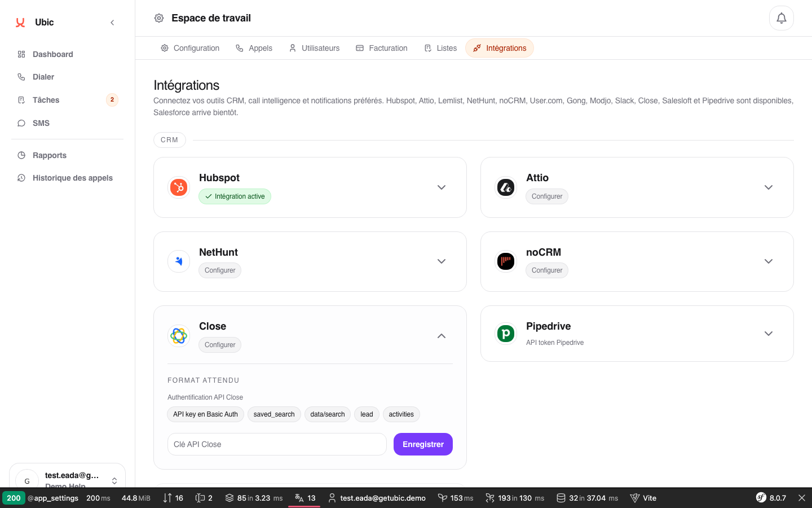Click the NetHunt logo icon
812x508 pixels.
click(179, 261)
